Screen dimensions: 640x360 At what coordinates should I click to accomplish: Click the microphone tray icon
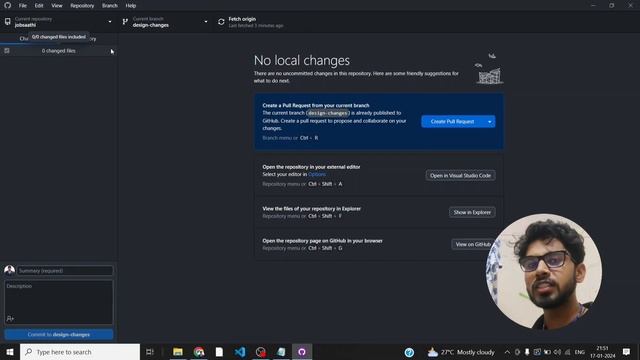point(527,352)
